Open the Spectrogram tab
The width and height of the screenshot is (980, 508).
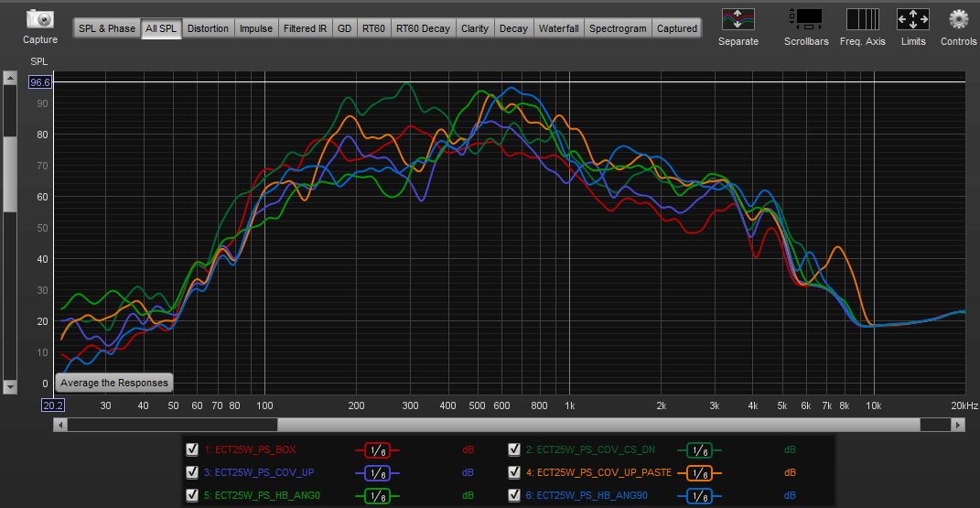click(619, 28)
